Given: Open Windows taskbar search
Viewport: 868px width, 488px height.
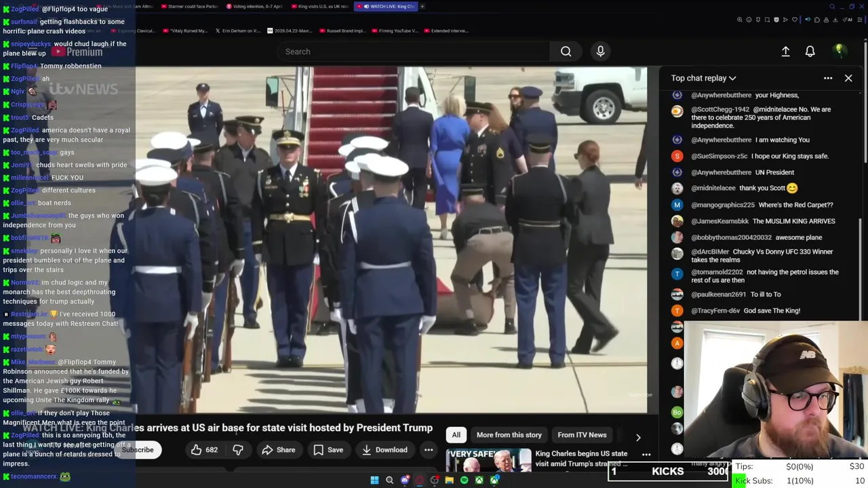Looking at the screenshot, I should tap(389, 481).
